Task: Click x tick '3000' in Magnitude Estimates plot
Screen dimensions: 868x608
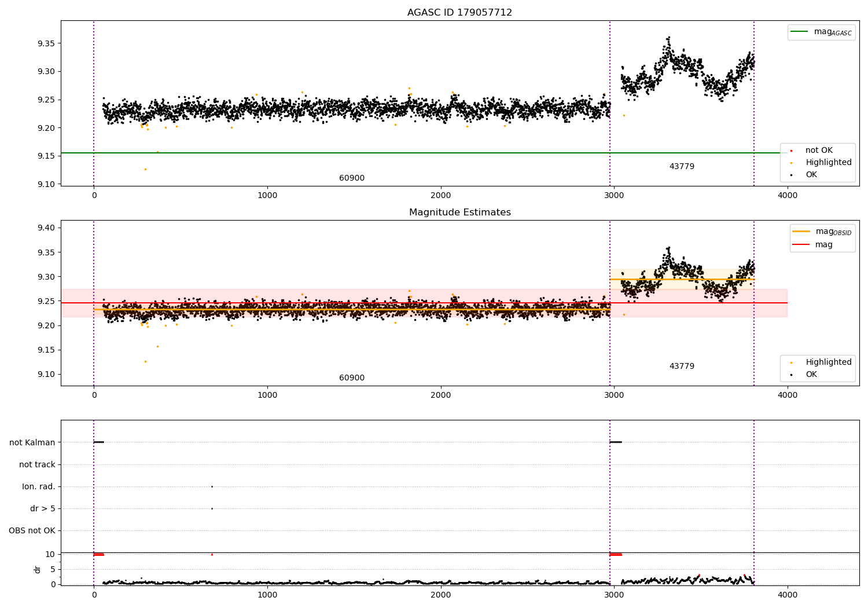Action: click(614, 395)
